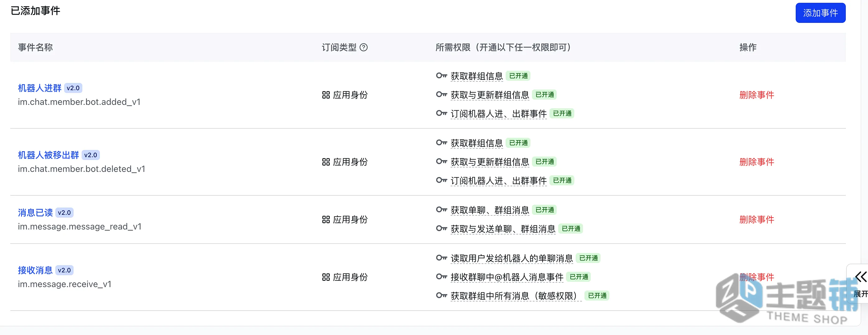Click 已开通 badge beside 获取群组中所有消息

pyautogui.click(x=597, y=296)
